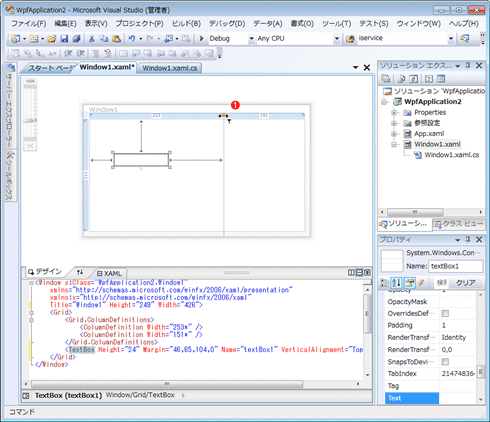The width and height of the screenshot is (490, 422).
Task: Click the Properties page icon in Properties panel
Action: pyautogui.click(x=410, y=283)
